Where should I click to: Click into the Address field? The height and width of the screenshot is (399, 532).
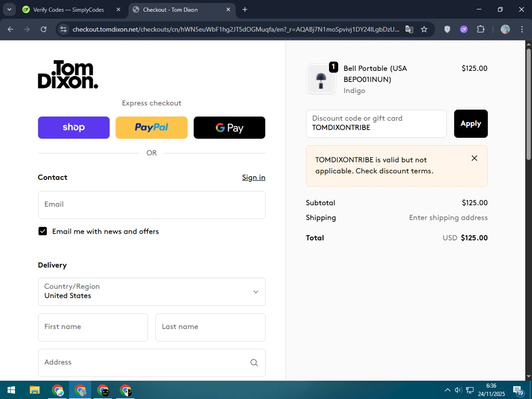[152, 363]
